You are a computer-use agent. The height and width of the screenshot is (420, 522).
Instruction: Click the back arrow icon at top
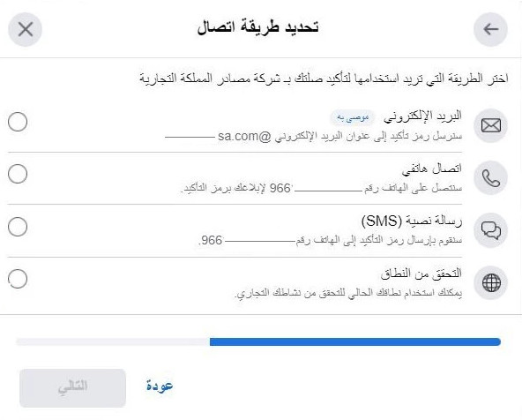(490, 29)
